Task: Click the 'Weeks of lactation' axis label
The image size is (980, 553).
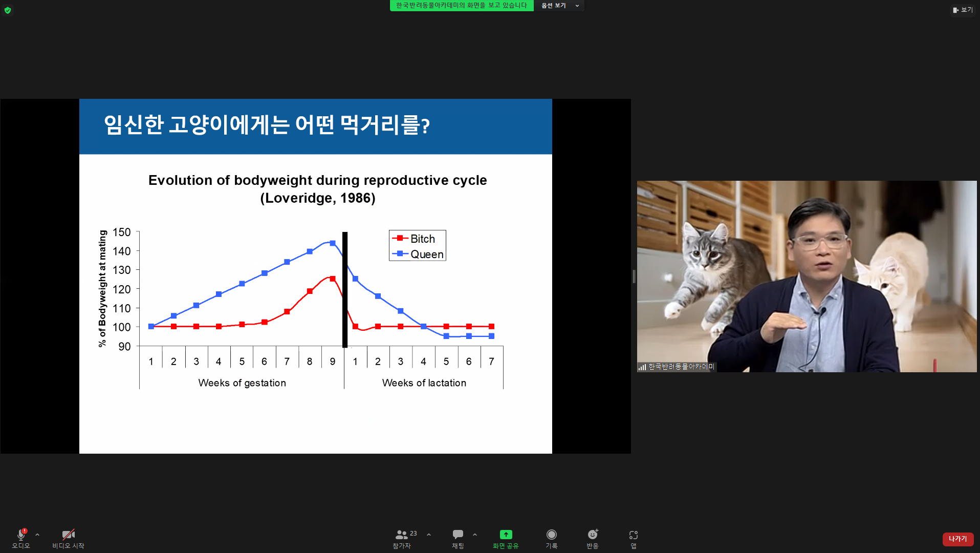Action: [424, 383]
